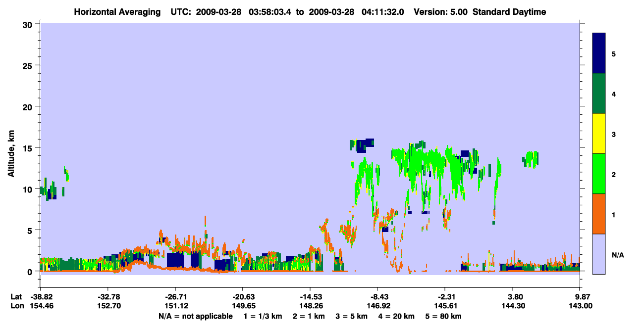
Task: Click the altitude tick label 30
Action: click(x=29, y=24)
